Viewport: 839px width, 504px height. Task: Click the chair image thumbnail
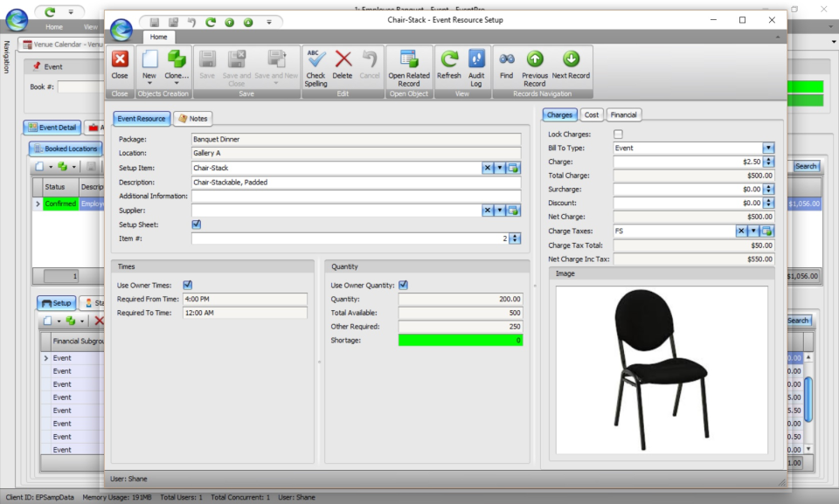coord(662,369)
